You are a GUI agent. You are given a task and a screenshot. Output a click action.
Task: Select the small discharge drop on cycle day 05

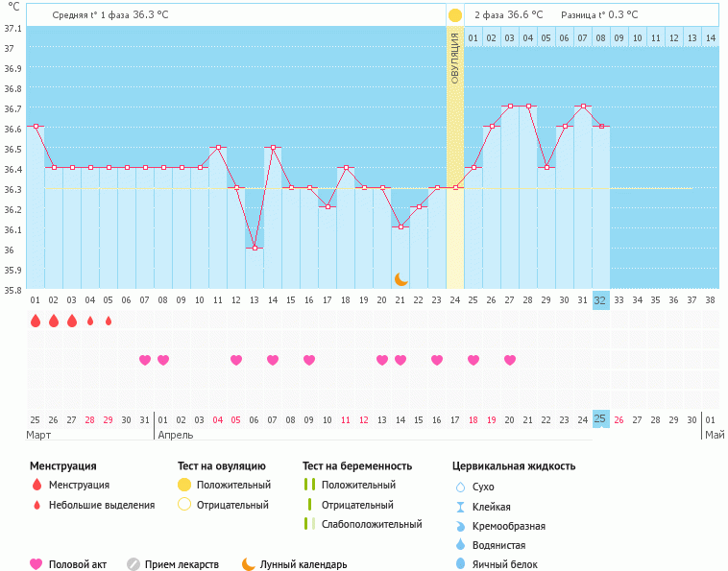109,321
